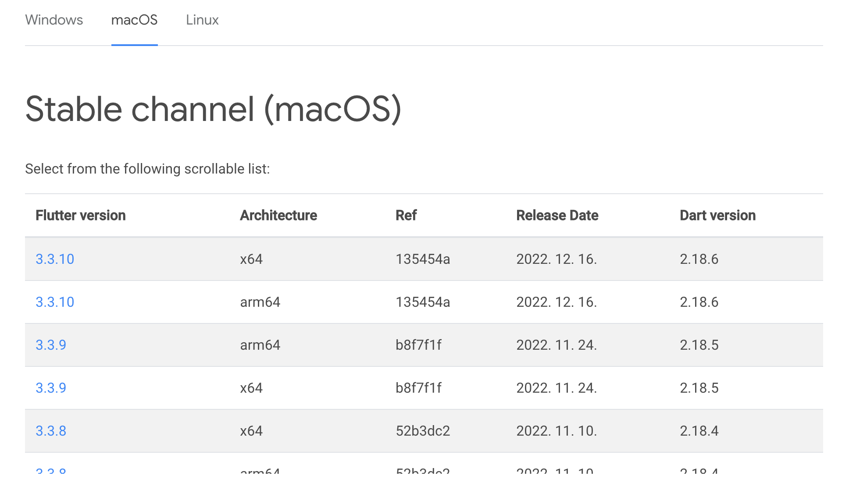Viewport: 842px width, 504px height.
Task: Switch to the Windows tab
Action: [54, 20]
